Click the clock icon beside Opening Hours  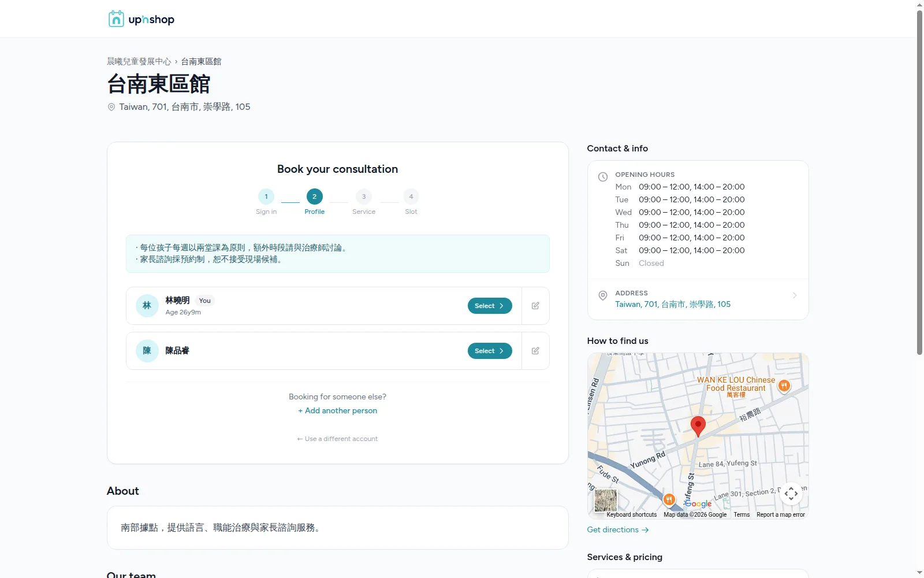(603, 177)
